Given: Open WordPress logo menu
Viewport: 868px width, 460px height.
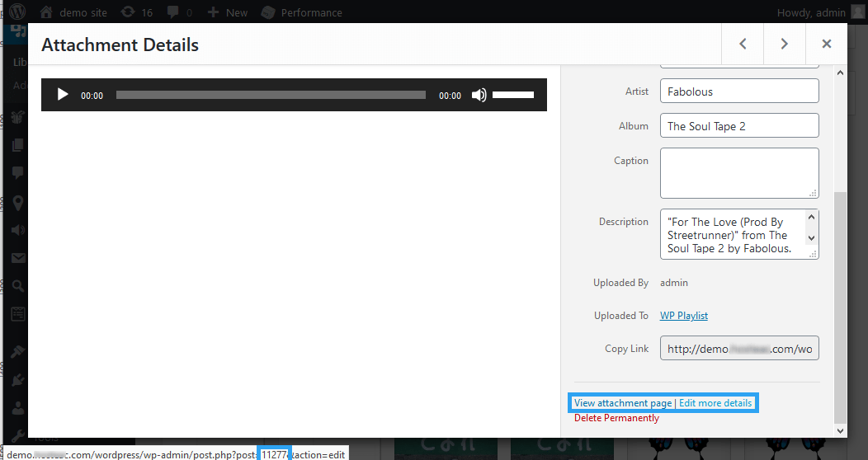Looking at the screenshot, I should pyautogui.click(x=17, y=12).
